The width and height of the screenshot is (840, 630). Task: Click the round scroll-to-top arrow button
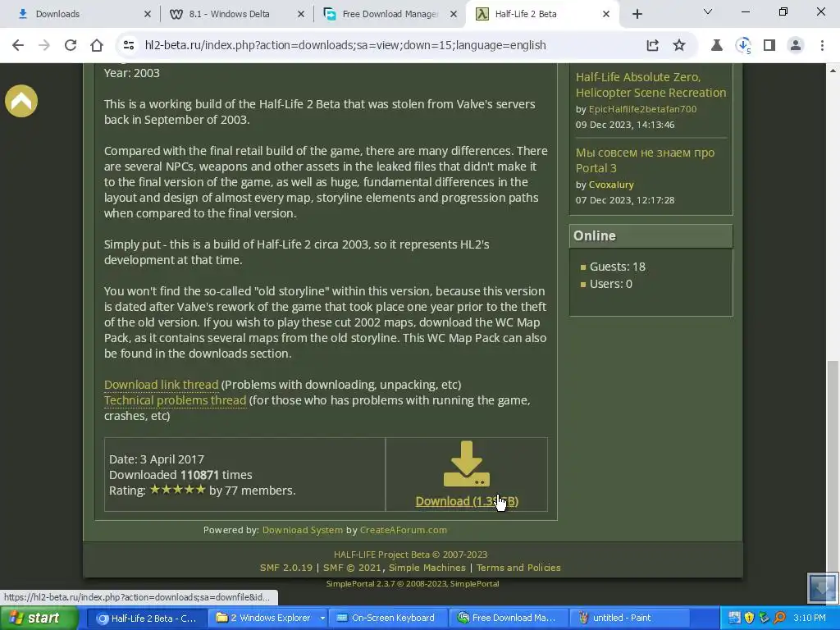(21, 101)
